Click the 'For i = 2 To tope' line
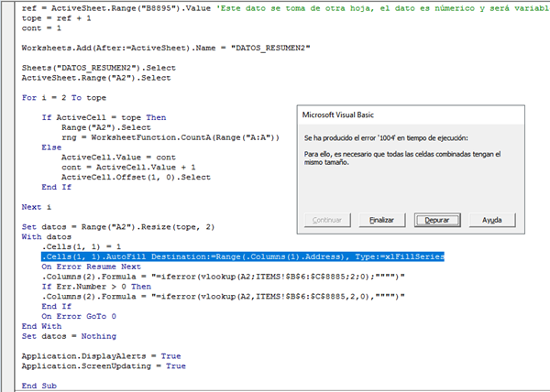This screenshot has height=392, width=550. 64,98
